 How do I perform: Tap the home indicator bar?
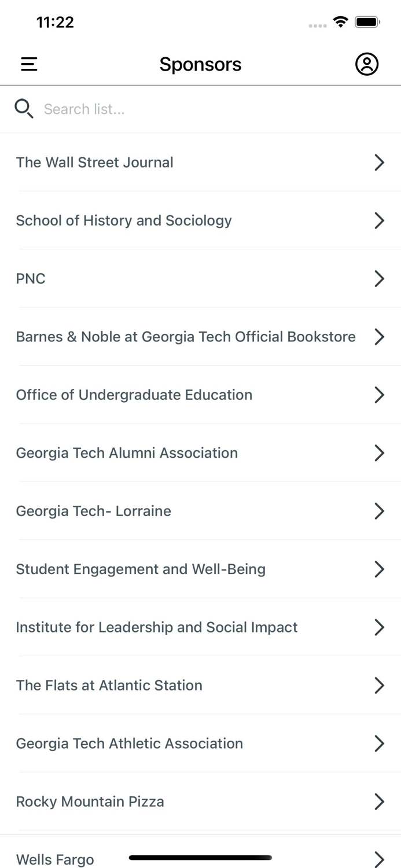point(200,858)
